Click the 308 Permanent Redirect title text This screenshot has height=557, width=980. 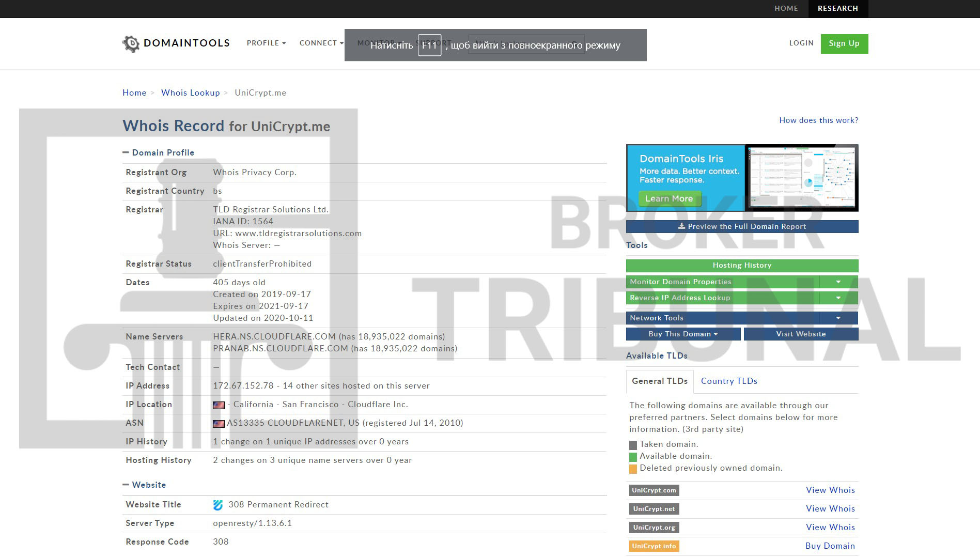[x=278, y=505]
